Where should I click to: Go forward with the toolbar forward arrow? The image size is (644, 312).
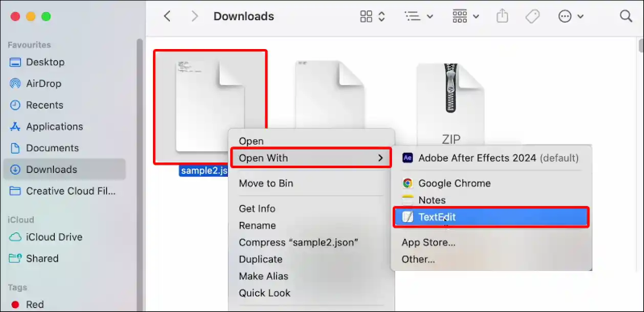(x=195, y=16)
